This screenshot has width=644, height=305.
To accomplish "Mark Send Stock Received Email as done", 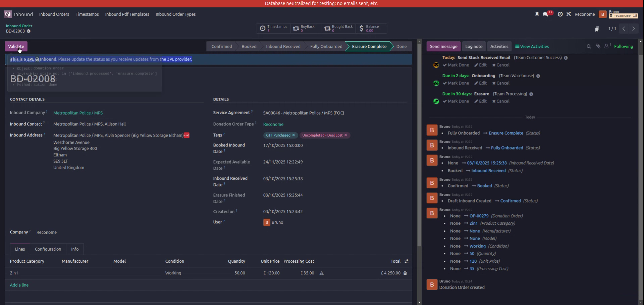I will 455,65.
